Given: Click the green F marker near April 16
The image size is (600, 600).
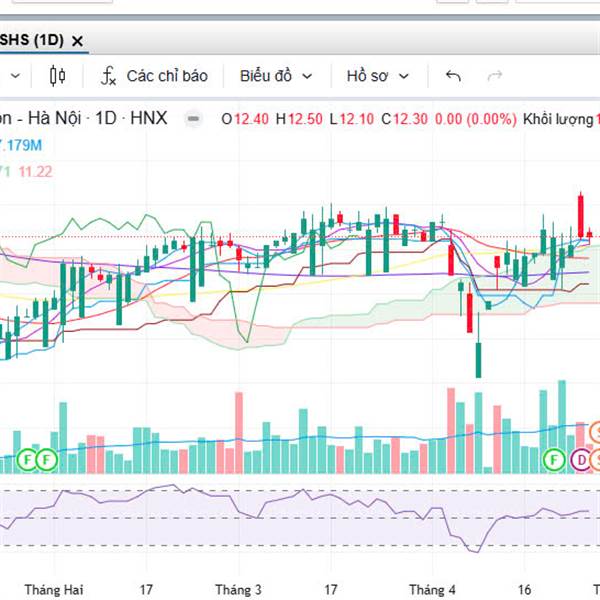Looking at the screenshot, I should coord(554,460).
